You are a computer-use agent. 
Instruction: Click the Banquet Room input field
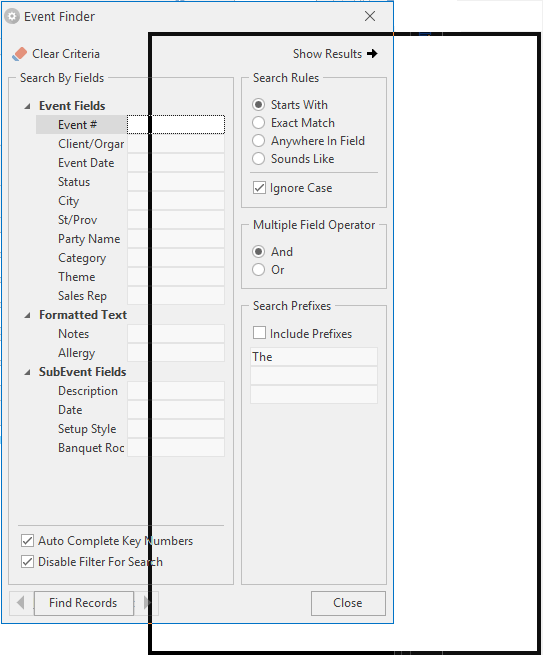click(x=176, y=448)
